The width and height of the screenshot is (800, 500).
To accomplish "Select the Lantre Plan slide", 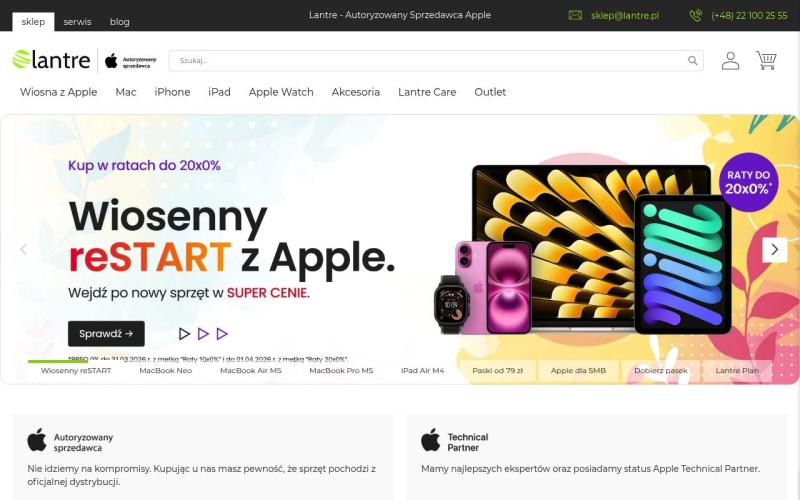I will click(x=737, y=371).
